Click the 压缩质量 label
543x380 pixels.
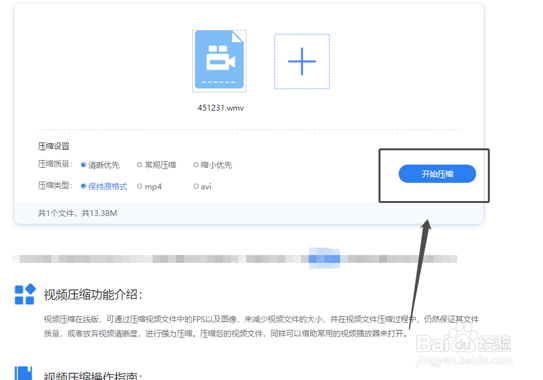[x=55, y=164]
